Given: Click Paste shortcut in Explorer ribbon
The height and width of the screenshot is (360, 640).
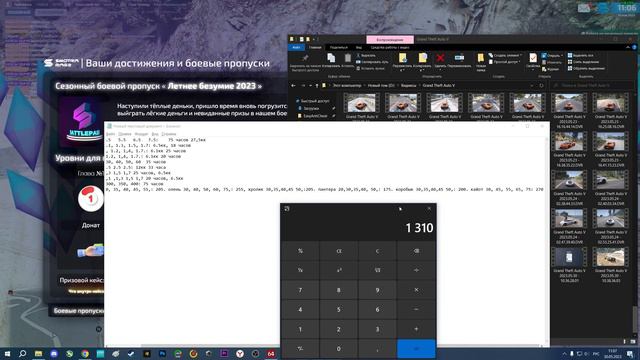Looking at the screenshot, I should point(371,68).
